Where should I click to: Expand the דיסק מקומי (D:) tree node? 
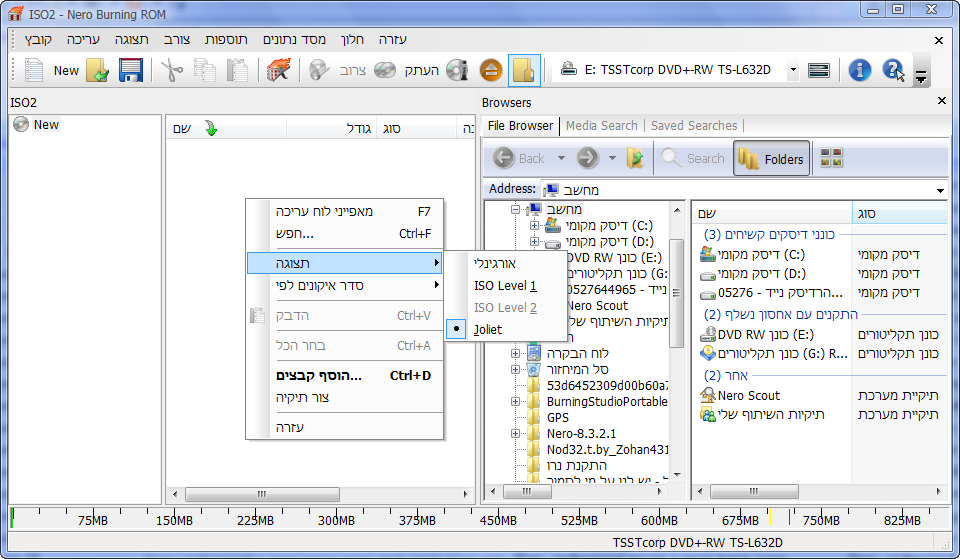pos(534,241)
